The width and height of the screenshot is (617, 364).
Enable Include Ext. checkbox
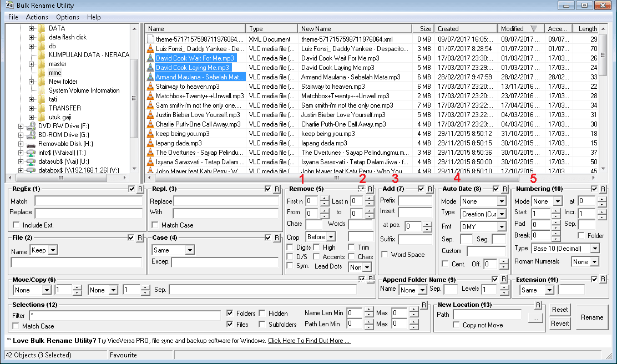click(16, 225)
